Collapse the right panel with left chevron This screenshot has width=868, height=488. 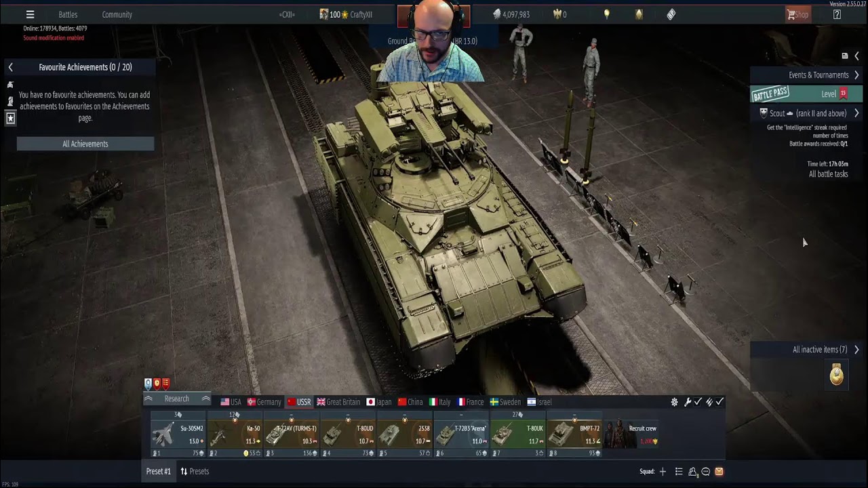coord(856,56)
